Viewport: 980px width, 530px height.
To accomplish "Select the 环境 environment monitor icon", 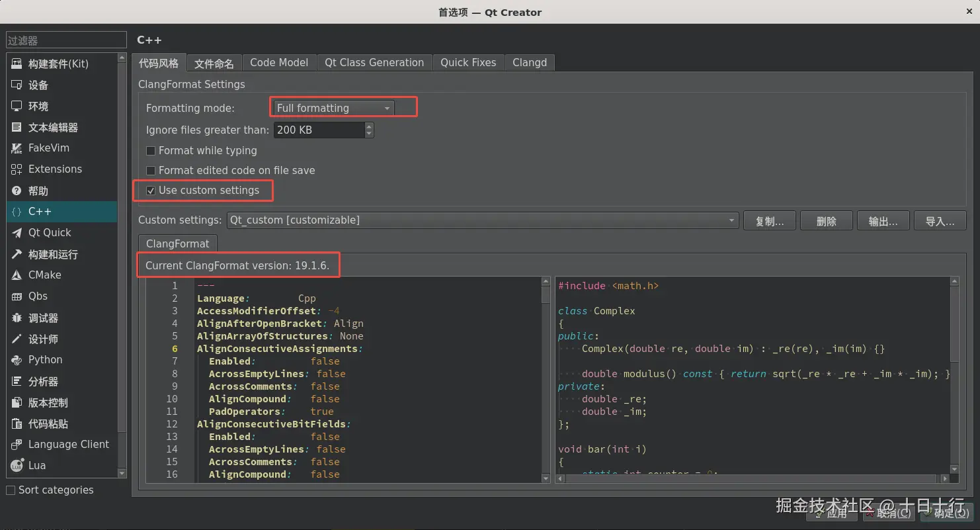I will [17, 106].
